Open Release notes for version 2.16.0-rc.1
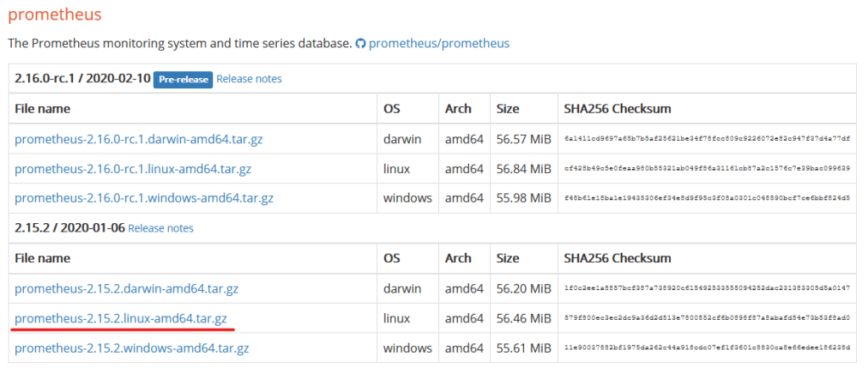 pos(249,79)
